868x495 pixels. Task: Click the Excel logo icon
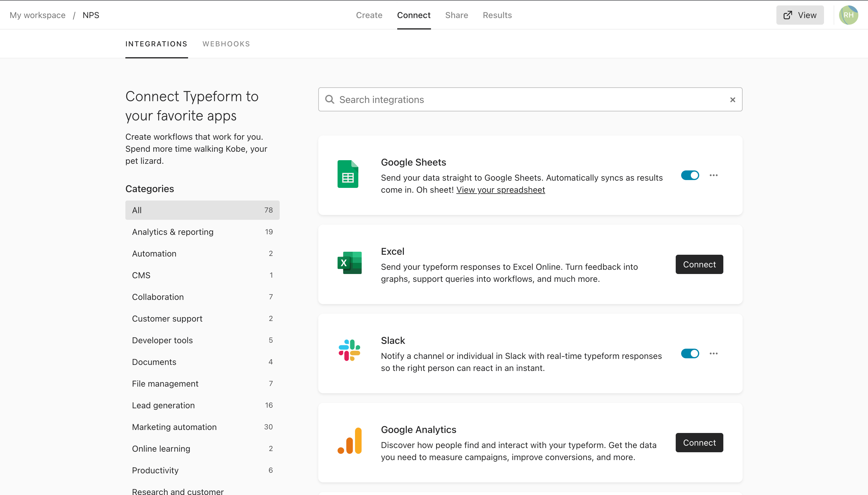point(349,263)
